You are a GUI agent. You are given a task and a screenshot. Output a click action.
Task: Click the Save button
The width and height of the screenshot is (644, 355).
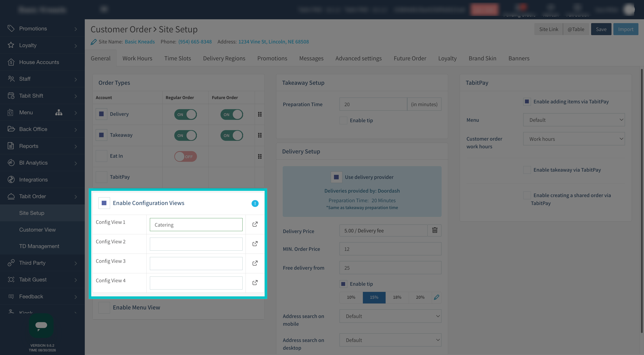pos(601,29)
